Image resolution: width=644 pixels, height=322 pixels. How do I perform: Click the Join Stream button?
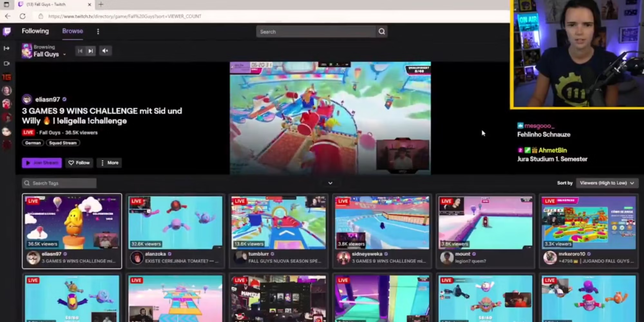coord(42,163)
